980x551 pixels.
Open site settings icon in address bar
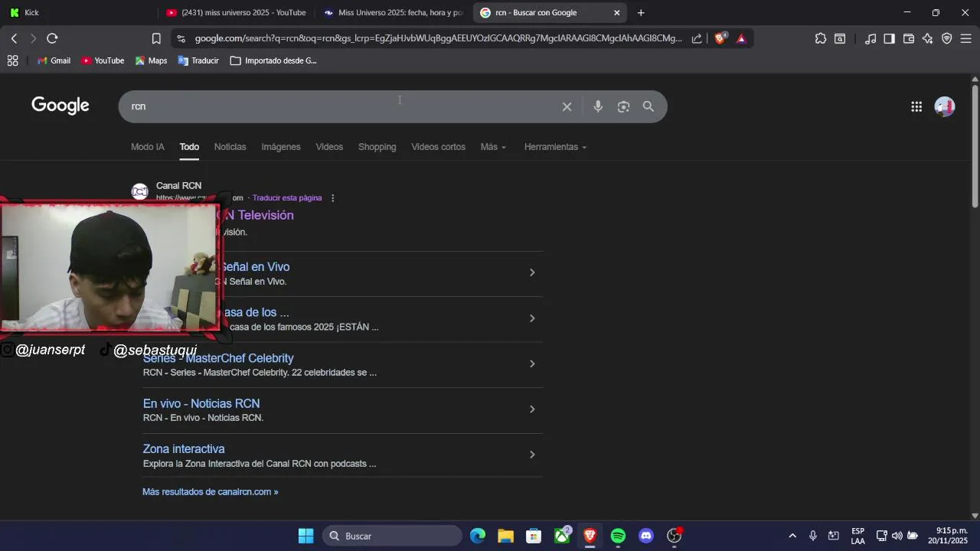[x=180, y=38]
